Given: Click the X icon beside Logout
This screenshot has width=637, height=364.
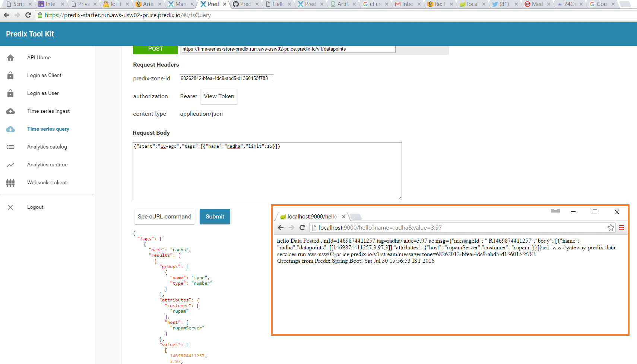Looking at the screenshot, I should (10, 207).
